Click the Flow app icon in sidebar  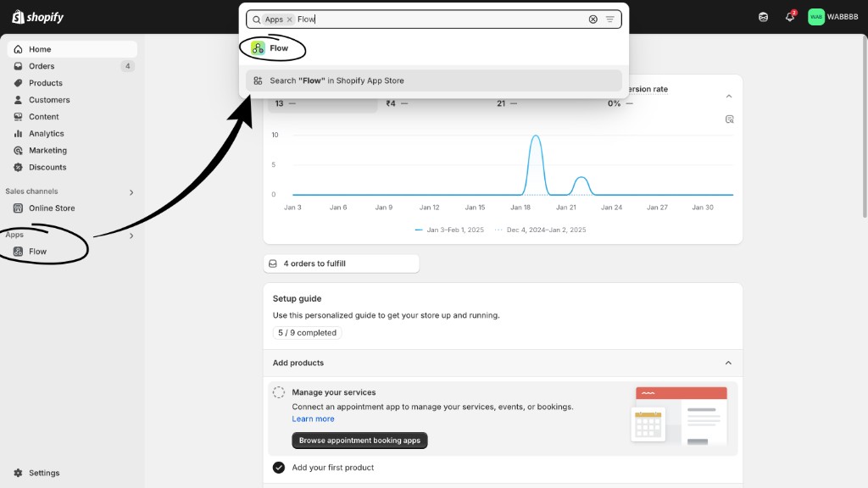tap(19, 251)
